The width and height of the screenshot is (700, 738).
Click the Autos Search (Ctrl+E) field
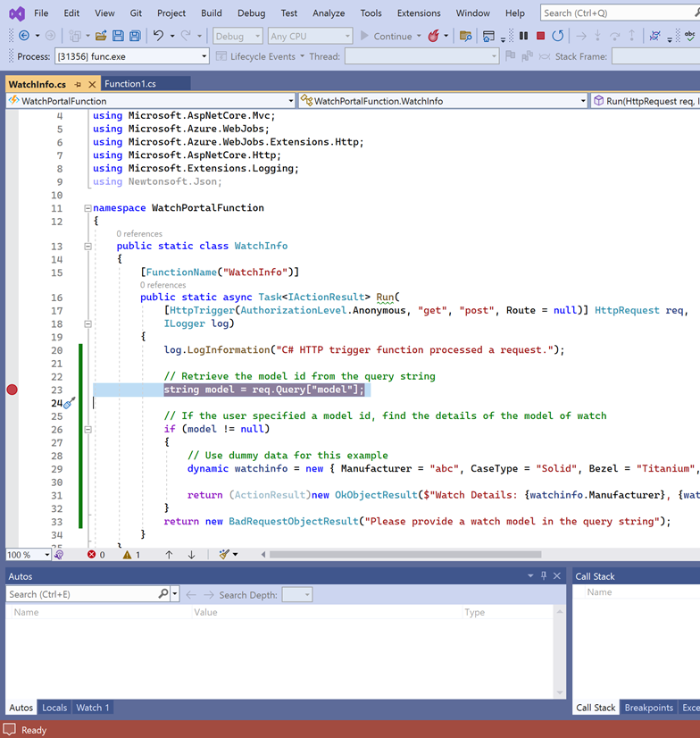[x=82, y=594]
